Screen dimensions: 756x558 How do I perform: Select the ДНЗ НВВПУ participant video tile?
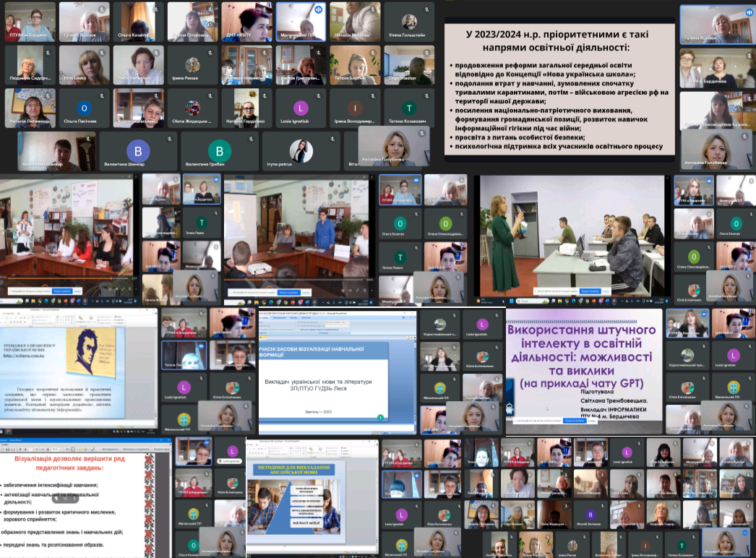point(248,21)
